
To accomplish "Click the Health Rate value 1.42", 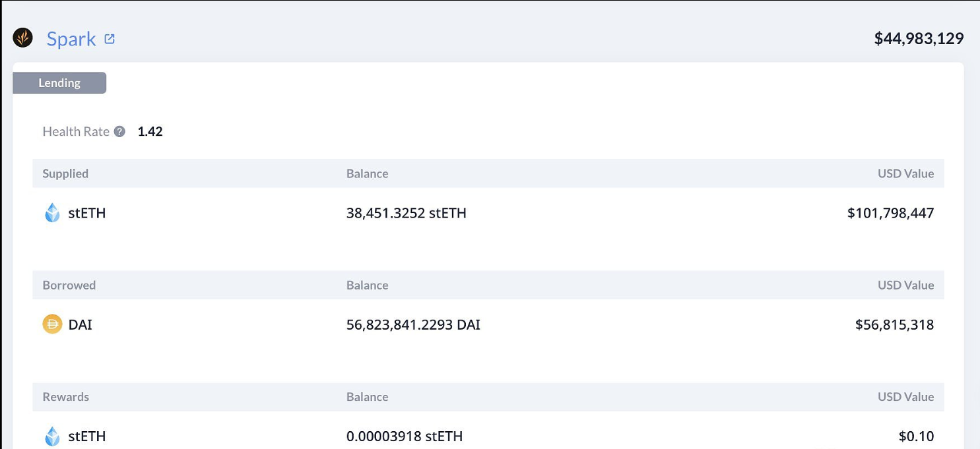I will [150, 131].
